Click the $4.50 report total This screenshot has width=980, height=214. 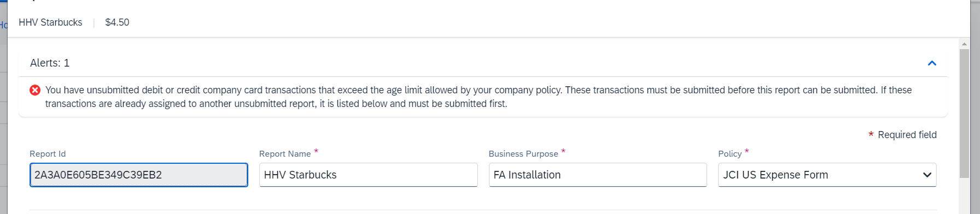coord(117,22)
